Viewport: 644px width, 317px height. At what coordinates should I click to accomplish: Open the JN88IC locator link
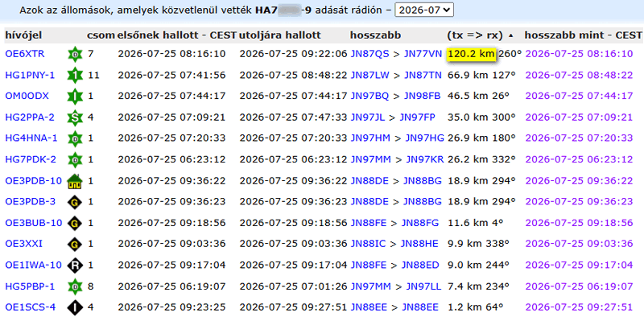coord(369,244)
